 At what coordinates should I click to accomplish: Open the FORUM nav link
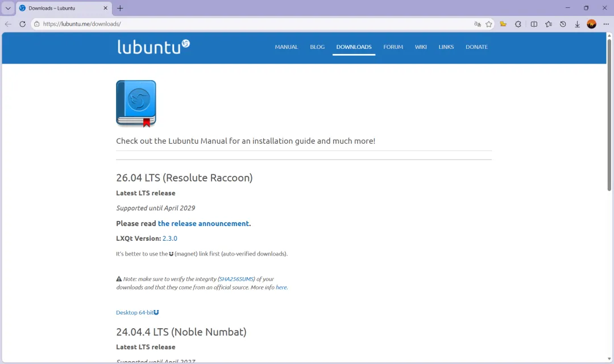[x=393, y=47]
